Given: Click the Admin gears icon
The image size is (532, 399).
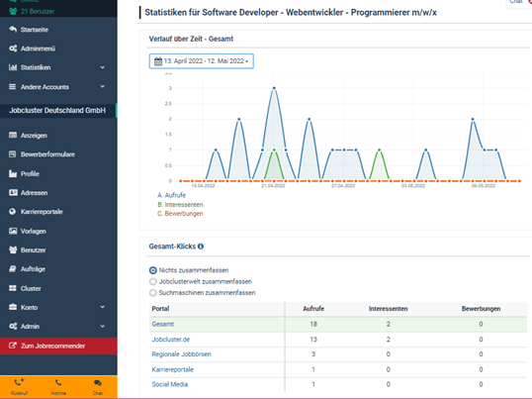Looking at the screenshot, I should pyautogui.click(x=13, y=326).
